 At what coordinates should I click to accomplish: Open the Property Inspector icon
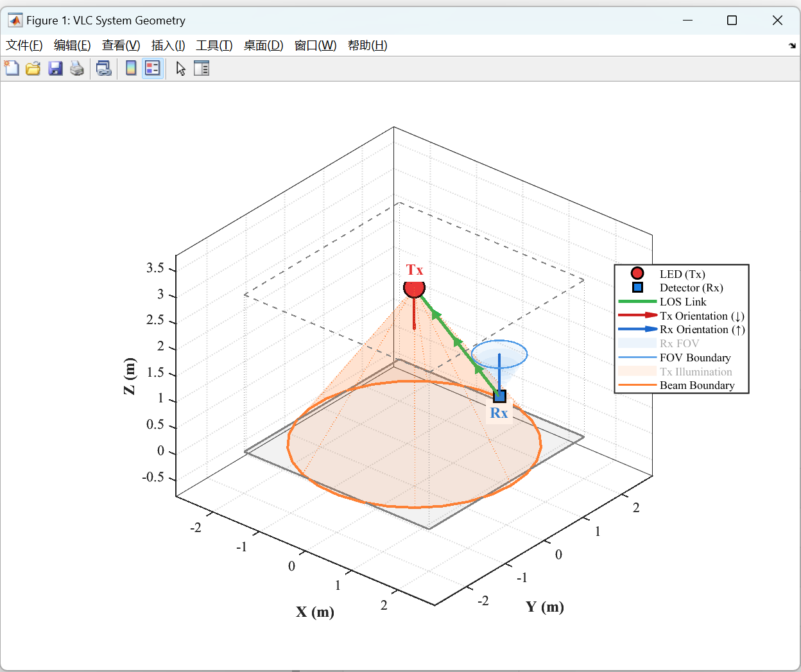coord(202,68)
